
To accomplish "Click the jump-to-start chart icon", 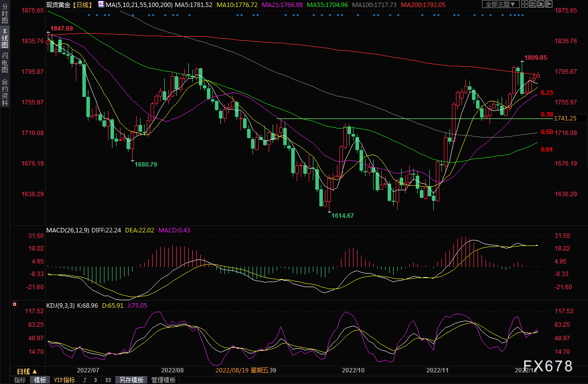I will tap(533, 4).
